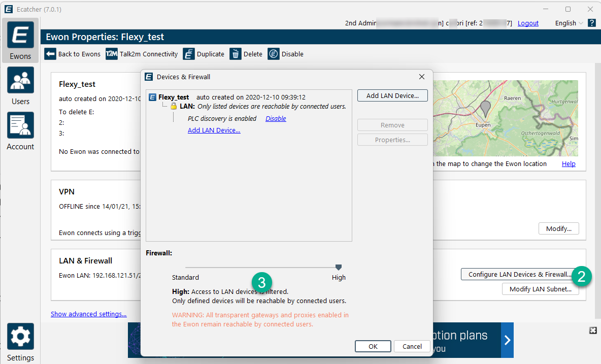Open the help question mark icon
Image resolution: width=601 pixels, height=364 pixels.
click(591, 23)
